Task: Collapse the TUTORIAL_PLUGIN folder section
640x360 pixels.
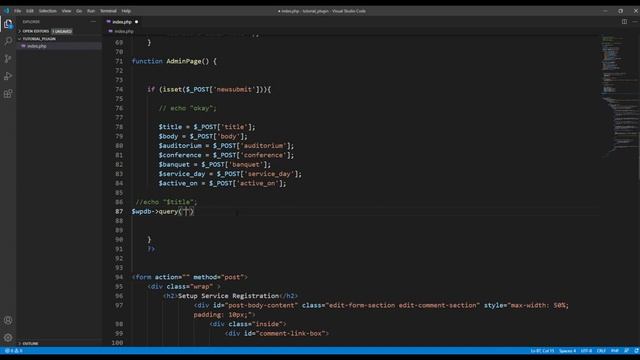Action: click(37, 39)
